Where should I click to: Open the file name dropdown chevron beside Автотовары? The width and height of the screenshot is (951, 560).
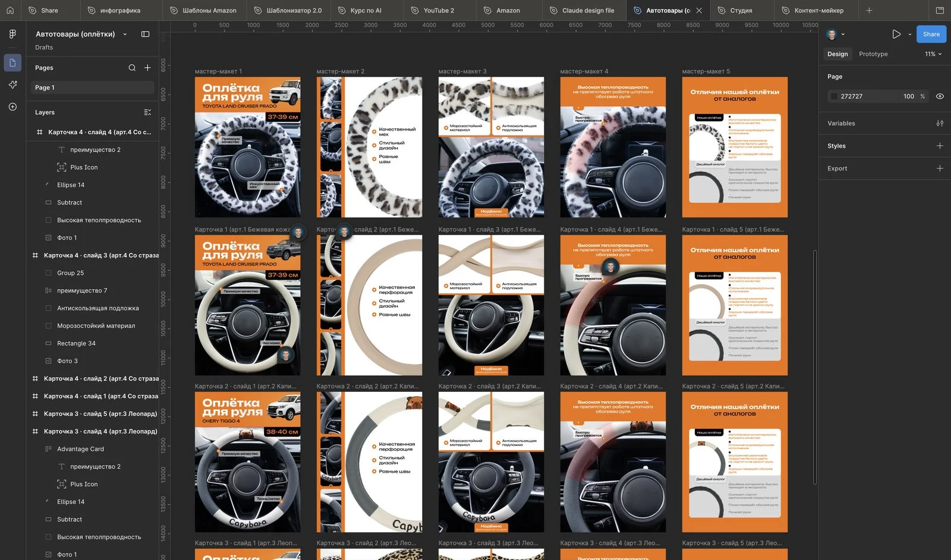point(125,34)
